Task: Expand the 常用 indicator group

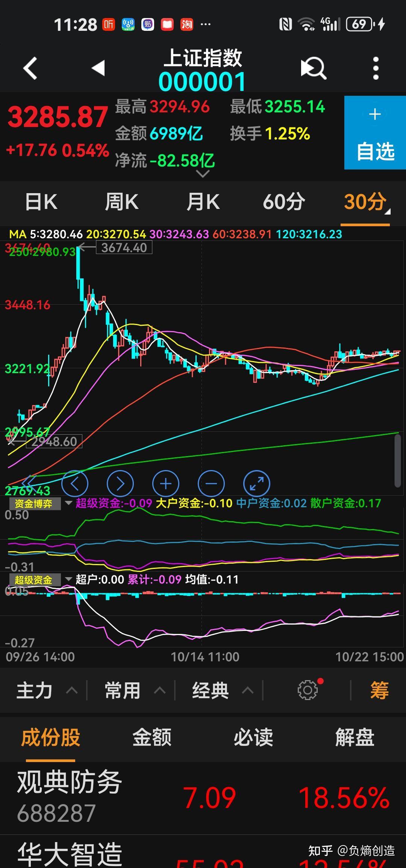Action: [135, 690]
